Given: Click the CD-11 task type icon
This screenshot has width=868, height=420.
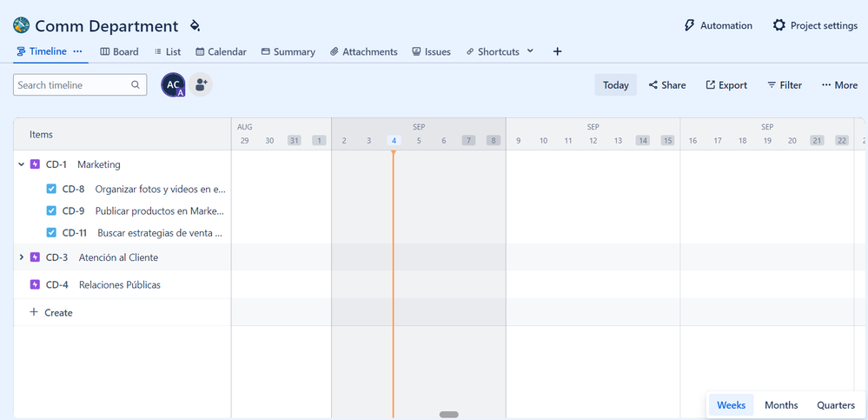Looking at the screenshot, I should point(51,233).
